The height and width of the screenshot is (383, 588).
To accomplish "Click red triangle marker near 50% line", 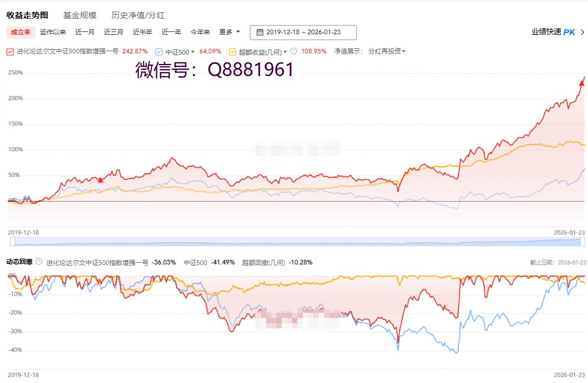I will [x=101, y=180].
